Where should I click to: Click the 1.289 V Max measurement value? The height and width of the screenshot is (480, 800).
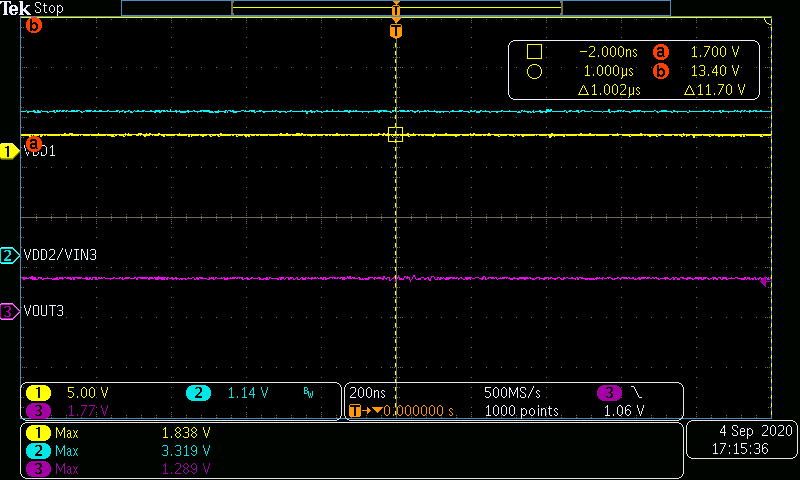pos(186,469)
